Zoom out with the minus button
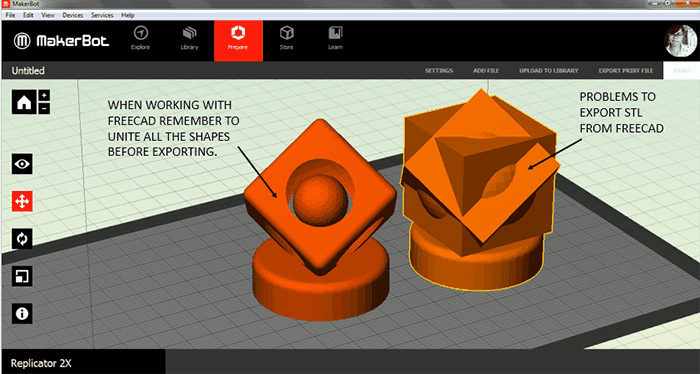The image size is (700, 374). [x=44, y=108]
